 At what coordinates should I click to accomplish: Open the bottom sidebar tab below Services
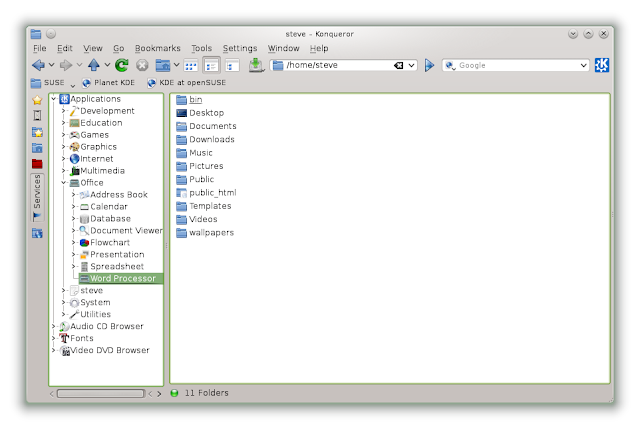[x=37, y=233]
